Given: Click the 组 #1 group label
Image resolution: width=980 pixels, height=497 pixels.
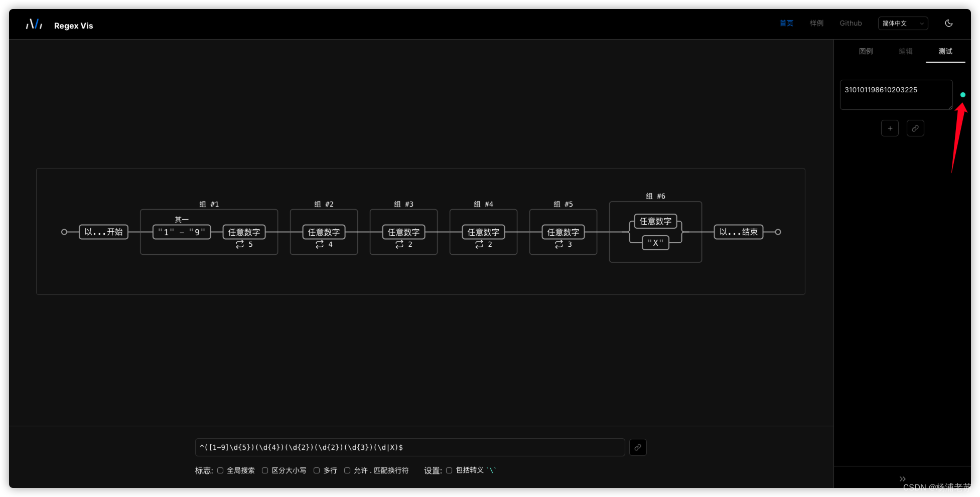Looking at the screenshot, I should click(x=209, y=204).
